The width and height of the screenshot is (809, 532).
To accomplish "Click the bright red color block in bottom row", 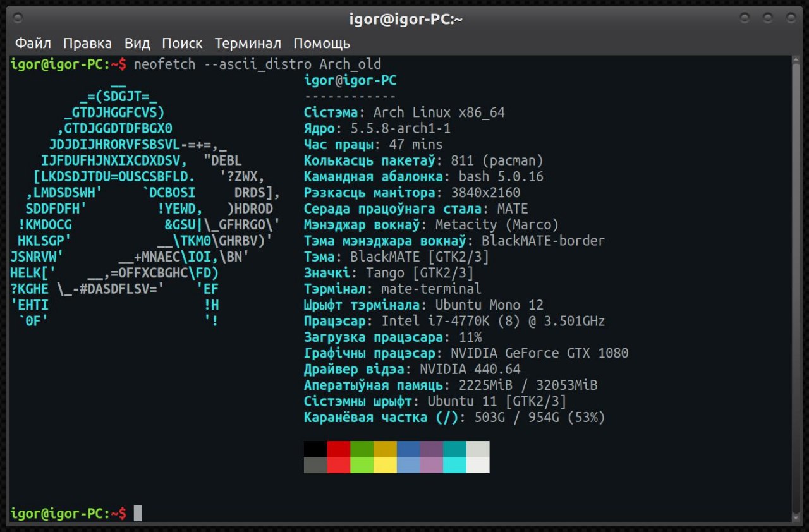I will click(339, 465).
